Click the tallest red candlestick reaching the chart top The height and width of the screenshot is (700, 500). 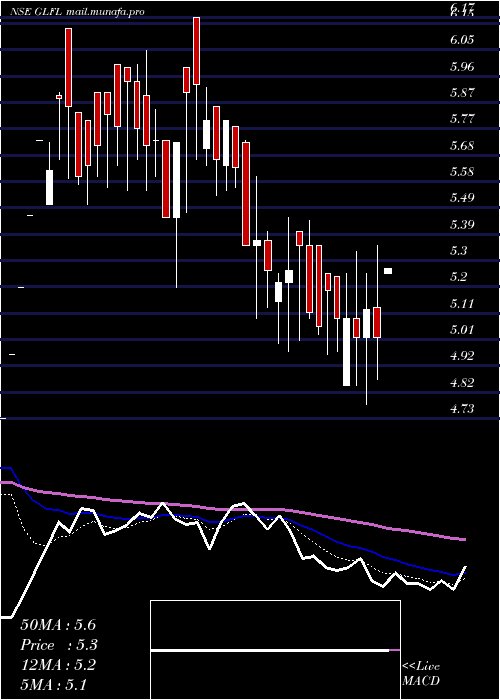(196, 51)
